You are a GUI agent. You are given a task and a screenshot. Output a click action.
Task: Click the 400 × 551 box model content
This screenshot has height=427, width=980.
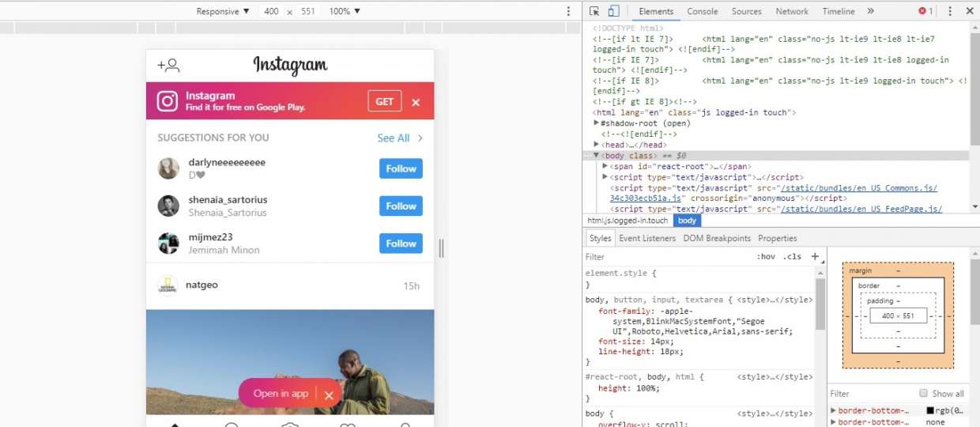click(x=898, y=316)
